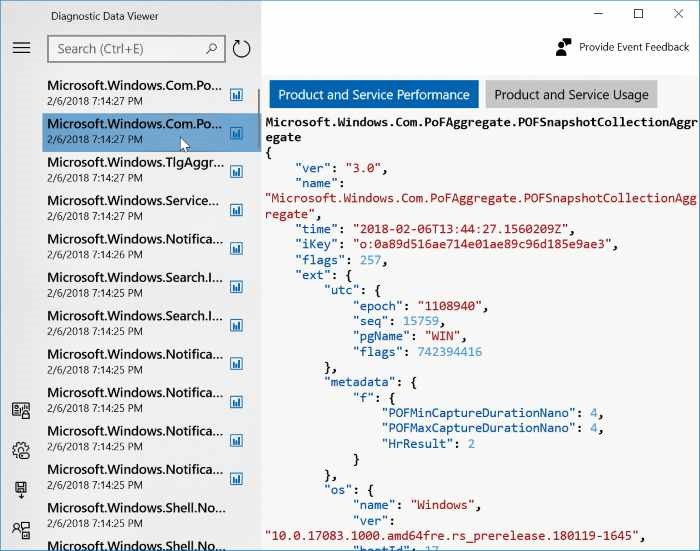Click the chart icon on the highlighted Com.Po event

237,132
